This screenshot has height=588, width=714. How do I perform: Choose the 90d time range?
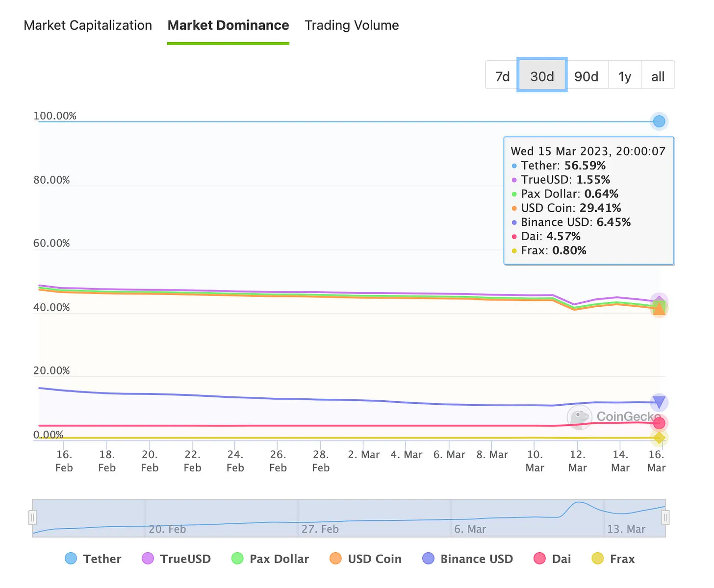click(x=586, y=76)
